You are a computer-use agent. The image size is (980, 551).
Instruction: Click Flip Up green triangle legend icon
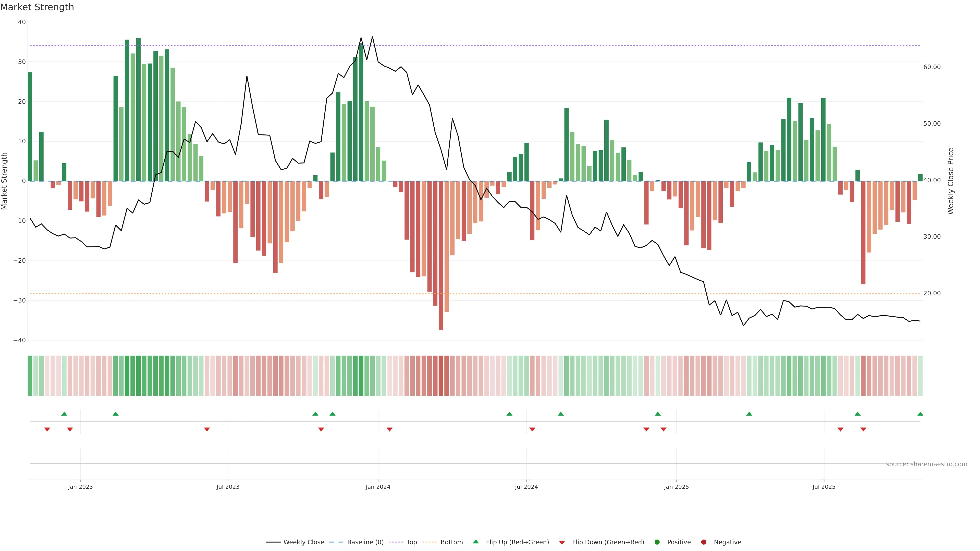click(x=475, y=542)
